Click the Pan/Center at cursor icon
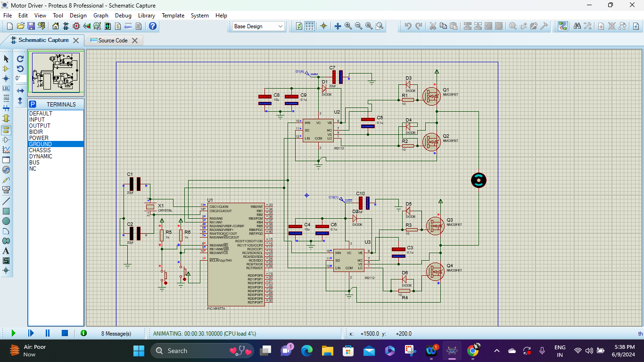This screenshot has height=362, width=644. coord(338,26)
